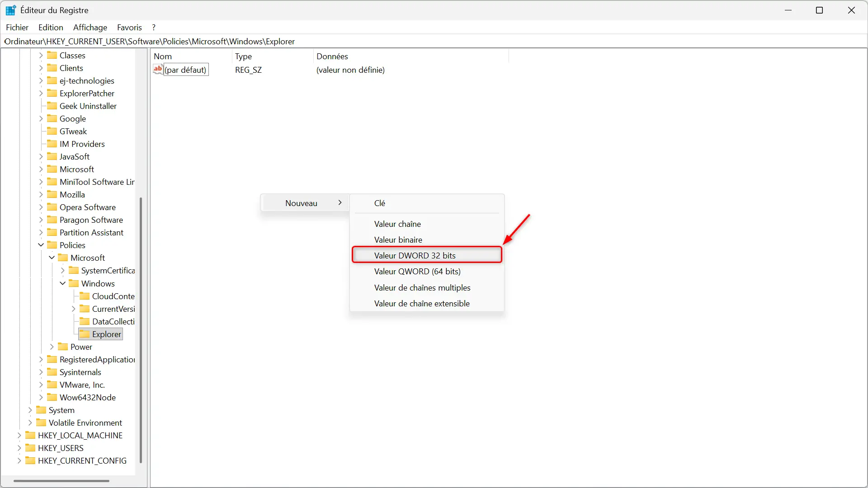Collapse the Microsoft node under Policies

point(52,258)
